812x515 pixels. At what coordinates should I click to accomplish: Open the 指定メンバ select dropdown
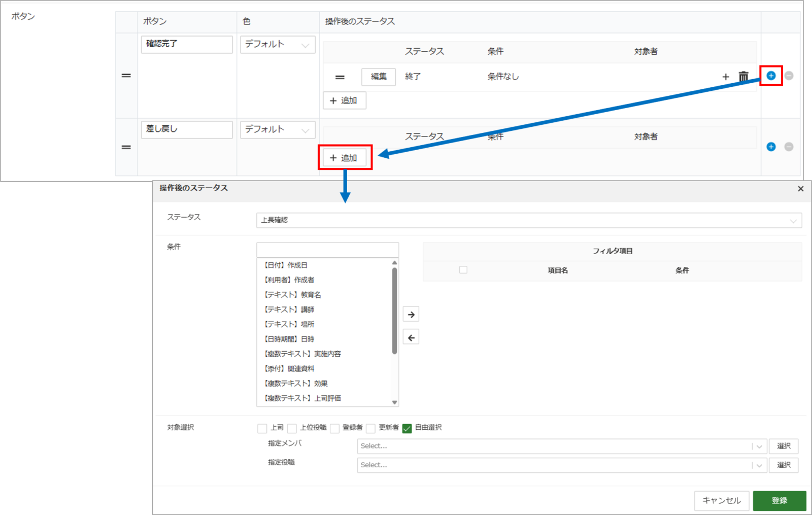(561, 446)
